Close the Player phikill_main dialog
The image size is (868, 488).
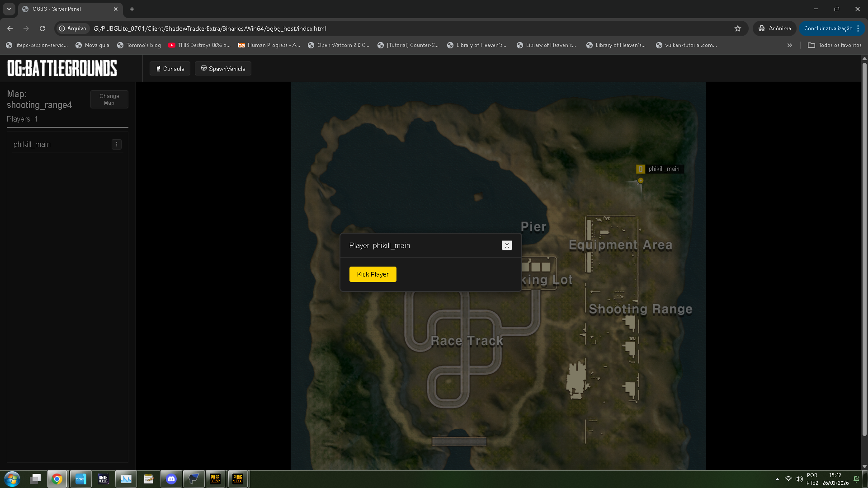coord(507,245)
